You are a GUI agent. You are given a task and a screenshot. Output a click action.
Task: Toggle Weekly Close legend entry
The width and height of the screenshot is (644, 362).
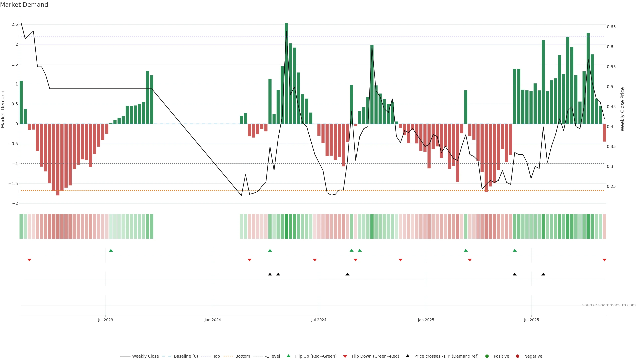145,356
